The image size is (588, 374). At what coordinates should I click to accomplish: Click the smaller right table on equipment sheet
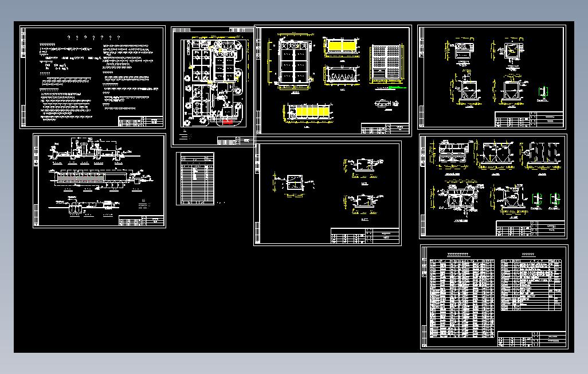(531, 285)
